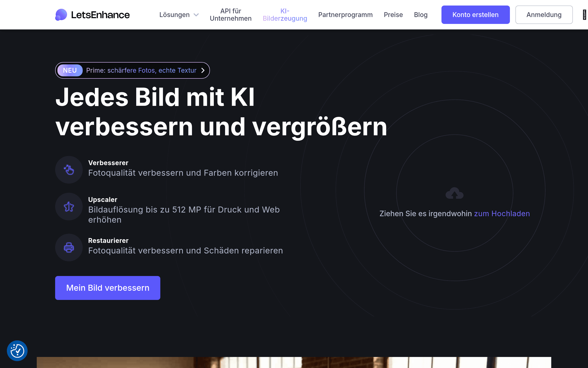Go to KI-Bilderzeugung
The image size is (588, 368).
point(285,15)
